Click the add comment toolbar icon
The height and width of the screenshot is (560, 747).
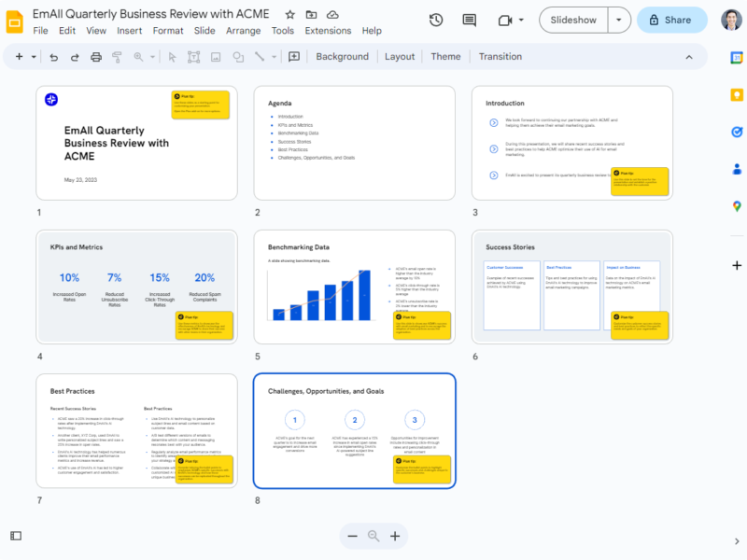294,57
